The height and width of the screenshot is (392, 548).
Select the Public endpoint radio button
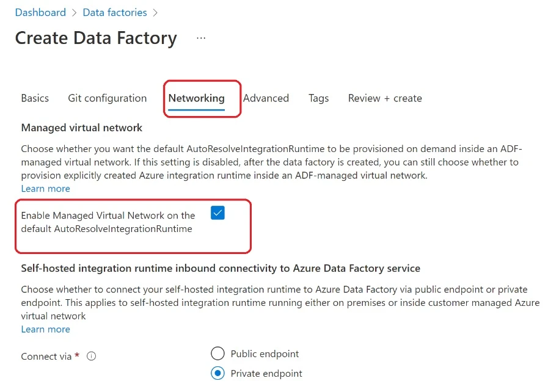(217, 354)
